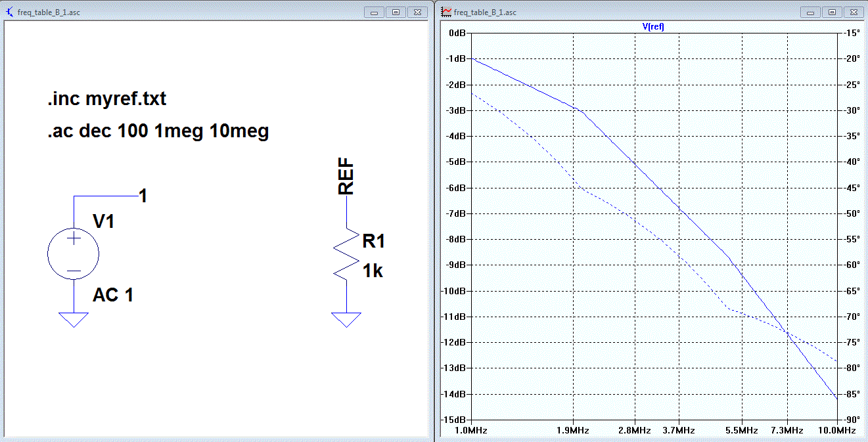Click the LTspice schematic icon in left window title
This screenshot has height=442, width=868.
tap(9, 12)
